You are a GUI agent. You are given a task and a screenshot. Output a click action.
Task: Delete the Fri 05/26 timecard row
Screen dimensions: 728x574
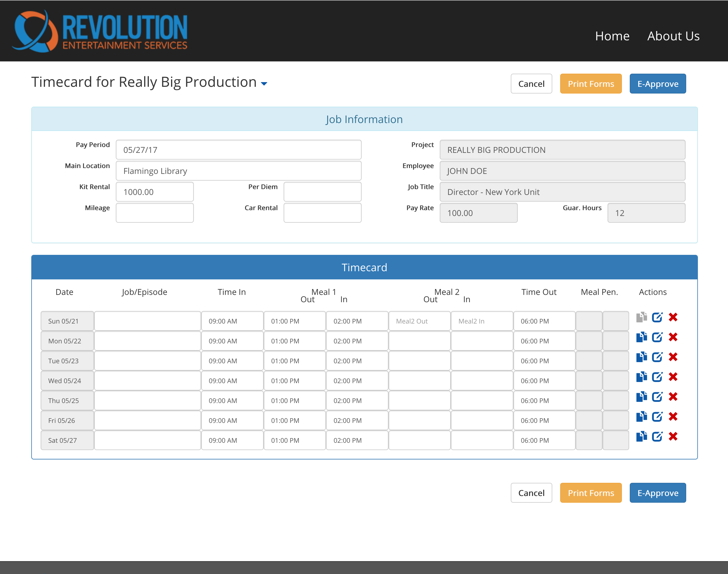(673, 417)
